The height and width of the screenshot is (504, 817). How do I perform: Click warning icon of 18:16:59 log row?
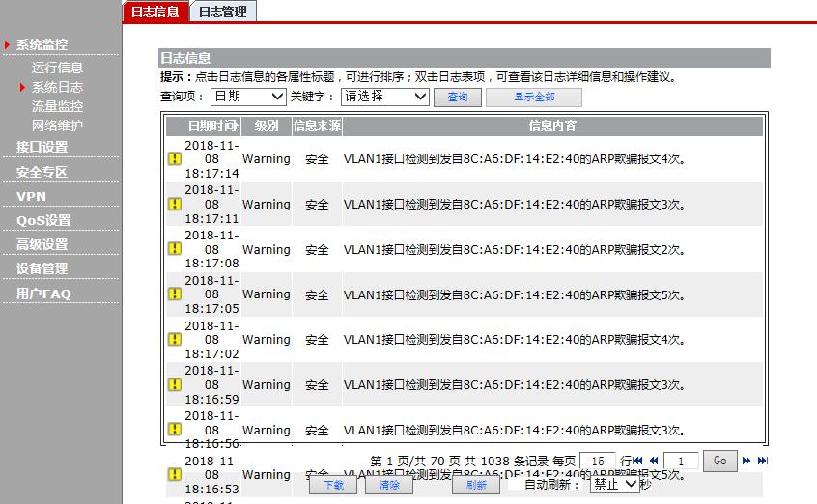(x=175, y=384)
